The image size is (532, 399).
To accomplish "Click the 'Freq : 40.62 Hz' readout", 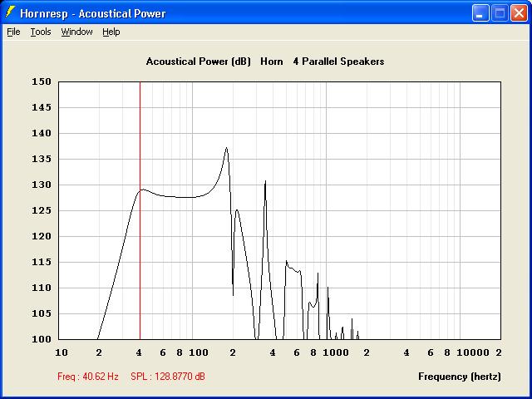I will [x=88, y=377].
